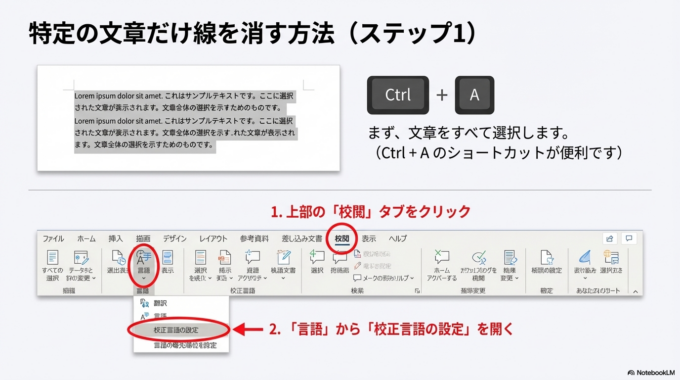Open the comments speech-bubble icon at ribbon top right

[x=629, y=238]
